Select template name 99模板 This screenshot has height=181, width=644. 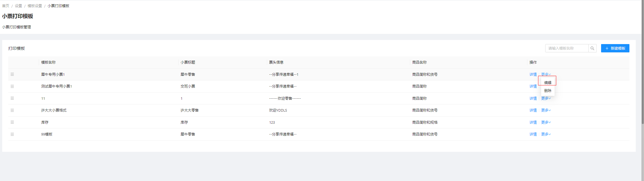[x=47, y=134]
